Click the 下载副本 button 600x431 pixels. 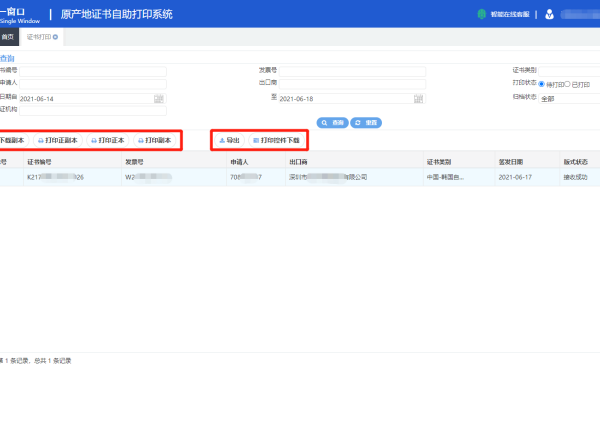(13, 140)
